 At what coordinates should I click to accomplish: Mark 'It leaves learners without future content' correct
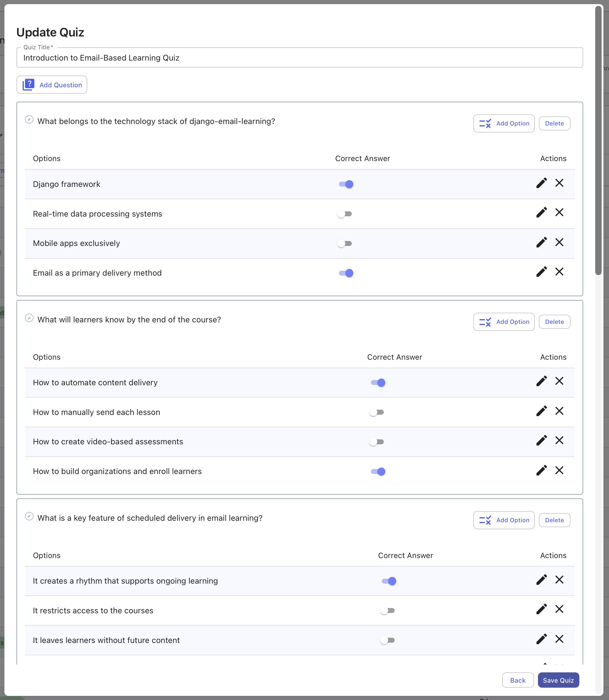tap(387, 640)
